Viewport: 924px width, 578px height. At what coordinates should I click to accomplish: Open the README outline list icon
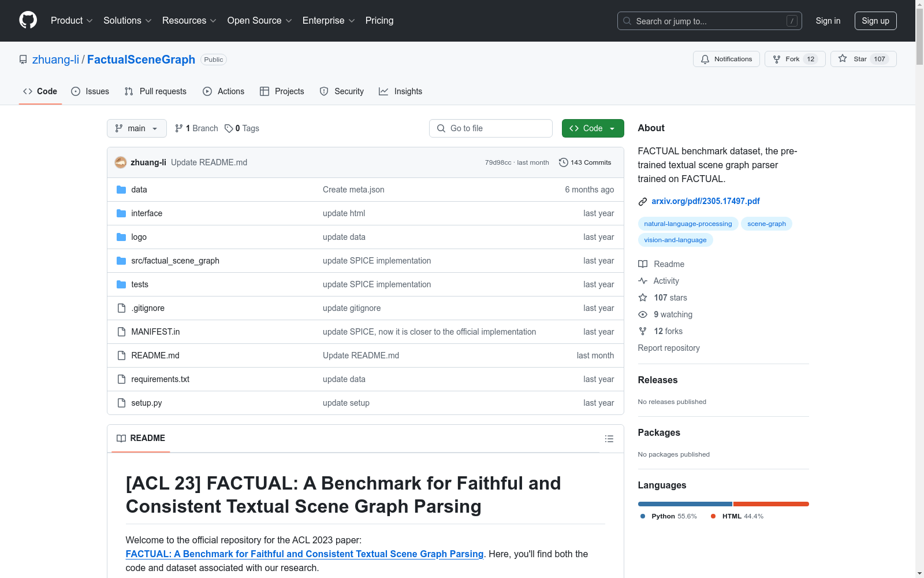609,439
